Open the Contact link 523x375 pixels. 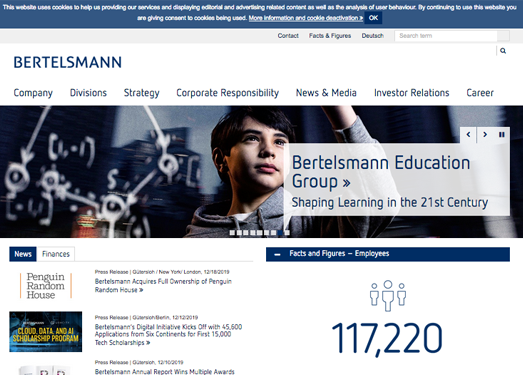288,36
